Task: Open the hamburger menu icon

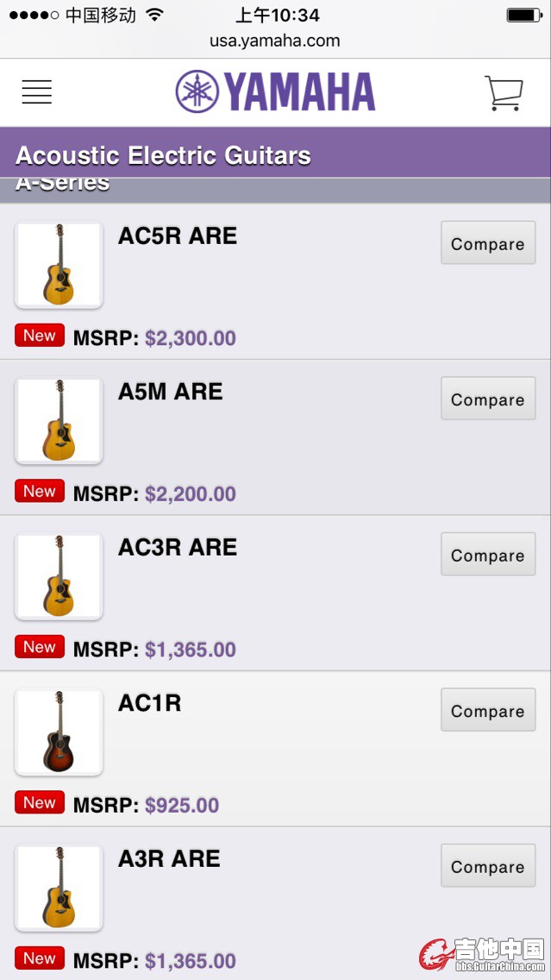Action: point(37,91)
